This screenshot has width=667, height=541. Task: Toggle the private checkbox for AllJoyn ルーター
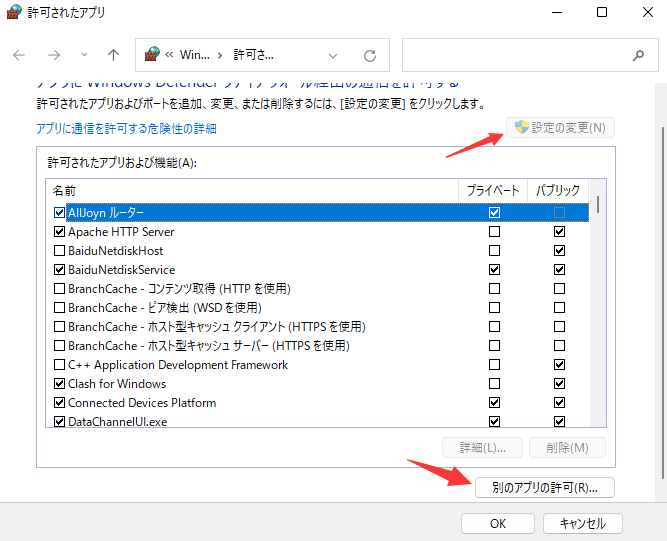(494, 212)
